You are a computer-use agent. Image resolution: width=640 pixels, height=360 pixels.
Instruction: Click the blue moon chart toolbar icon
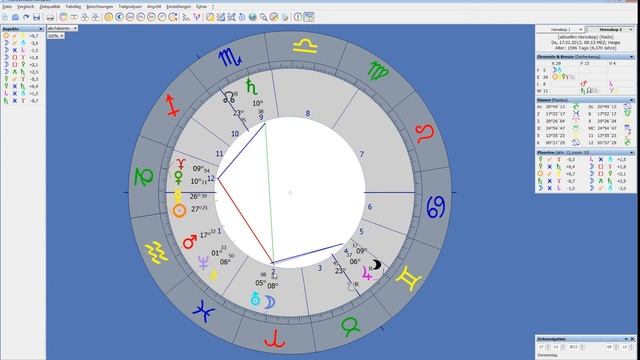click(x=119, y=17)
